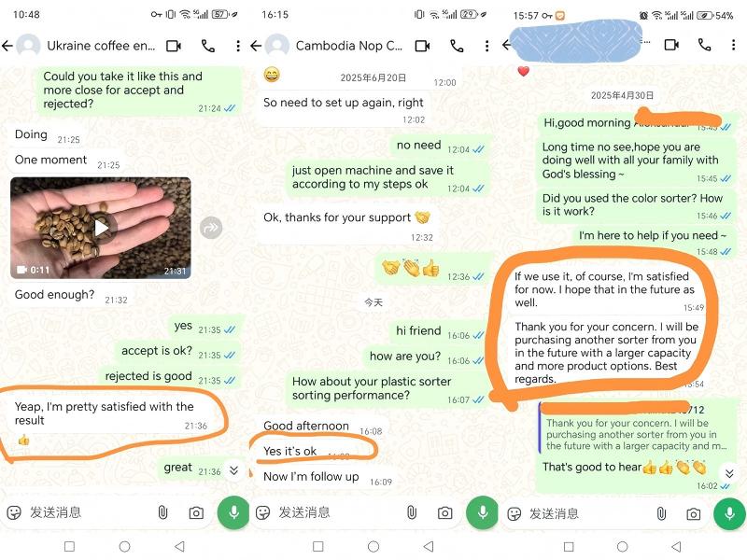Tap Android back button in left screen

coord(179,546)
